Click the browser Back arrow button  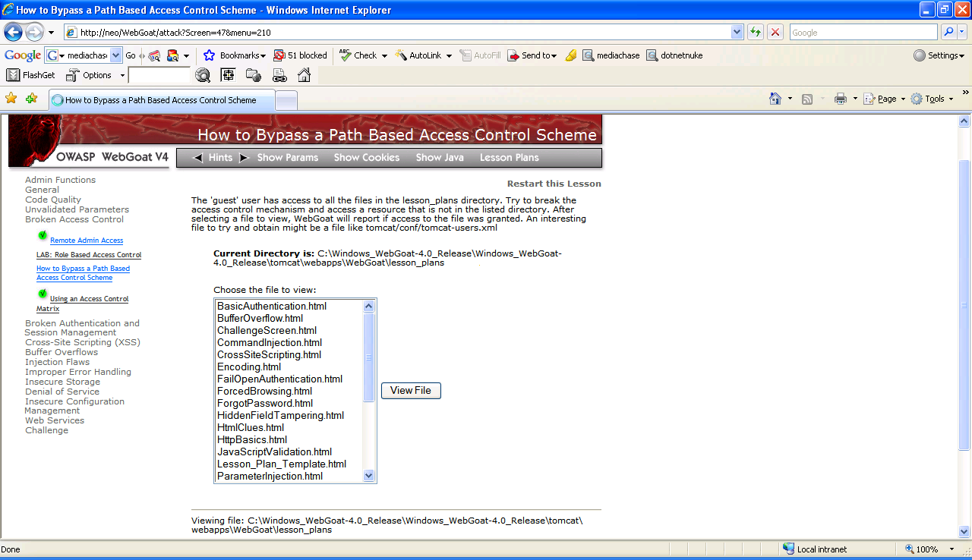click(14, 33)
